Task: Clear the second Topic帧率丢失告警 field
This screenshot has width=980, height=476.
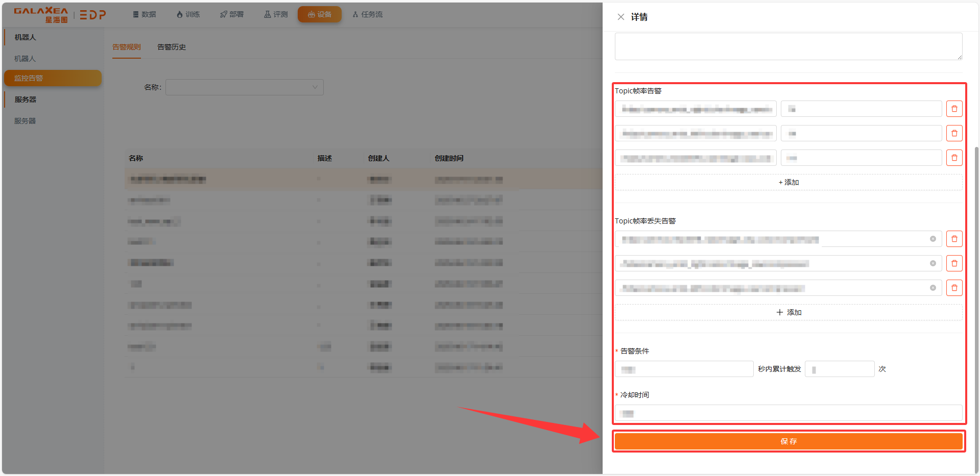Action: click(x=933, y=263)
